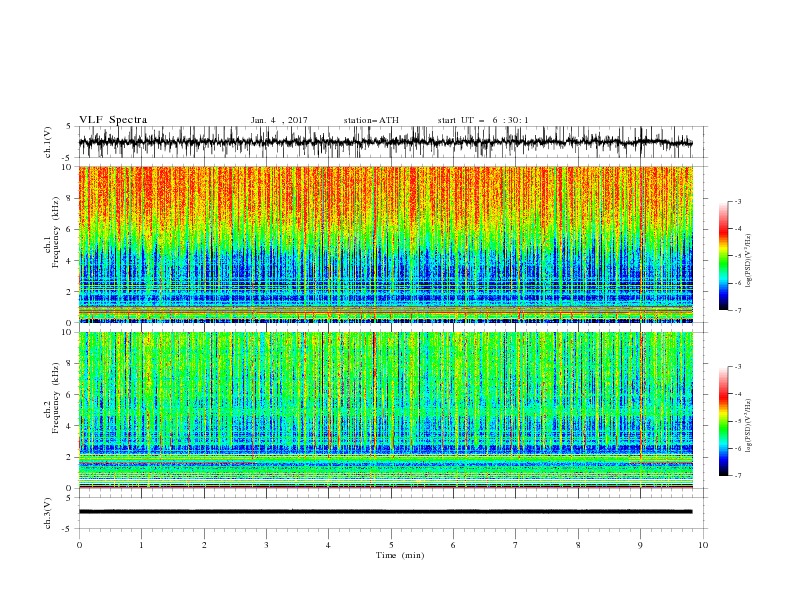Click time axis tick label '2'

point(204,545)
